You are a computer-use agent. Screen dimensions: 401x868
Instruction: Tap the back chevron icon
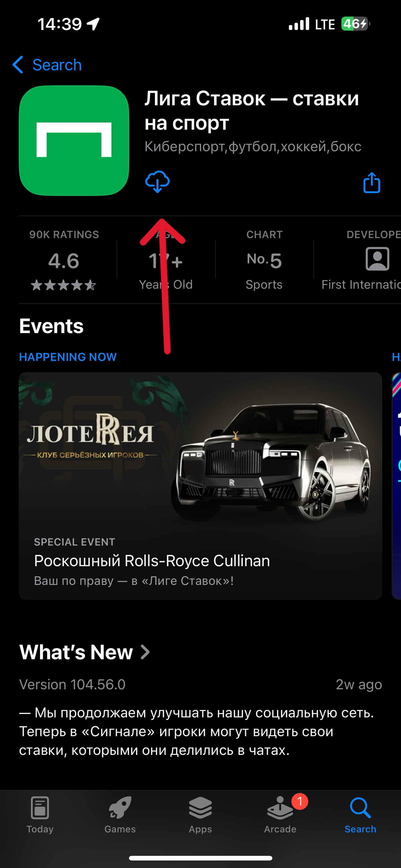tap(18, 65)
